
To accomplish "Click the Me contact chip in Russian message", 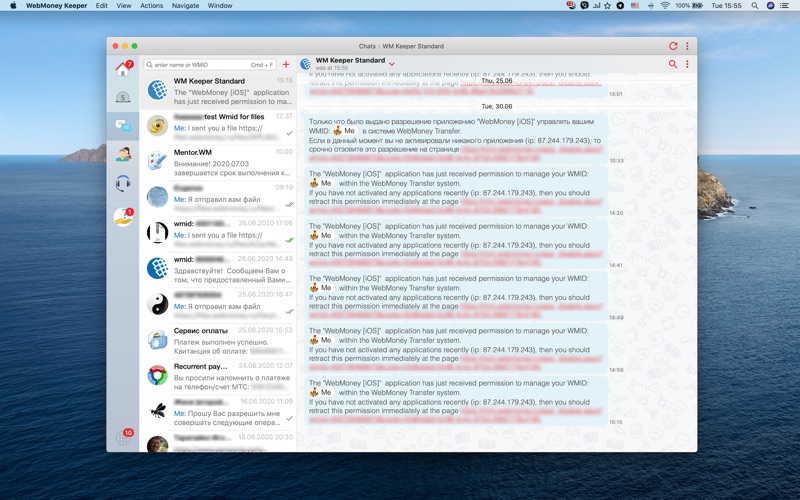I will pyautogui.click(x=345, y=131).
